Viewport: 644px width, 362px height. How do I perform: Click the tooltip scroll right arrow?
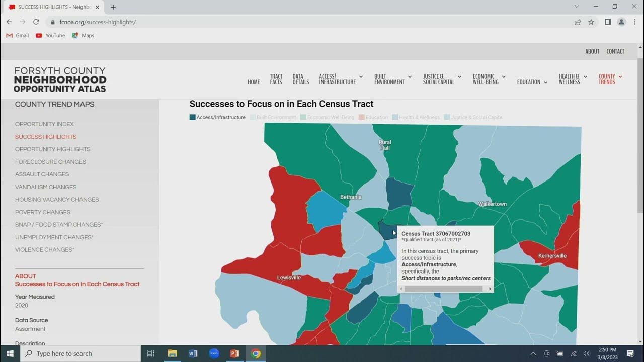490,289
